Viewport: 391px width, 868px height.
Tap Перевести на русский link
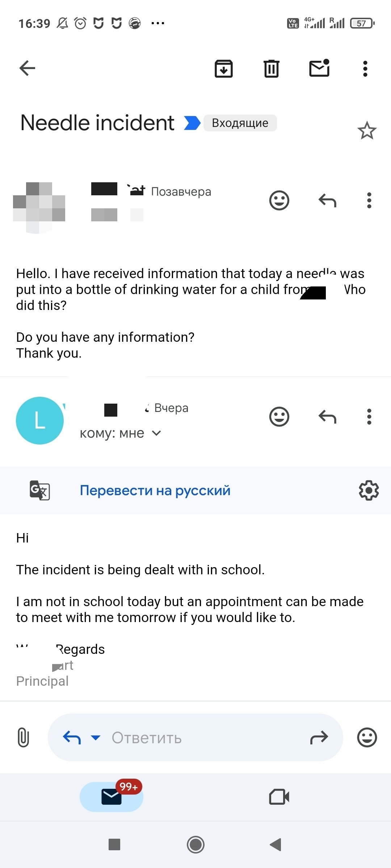tap(155, 490)
